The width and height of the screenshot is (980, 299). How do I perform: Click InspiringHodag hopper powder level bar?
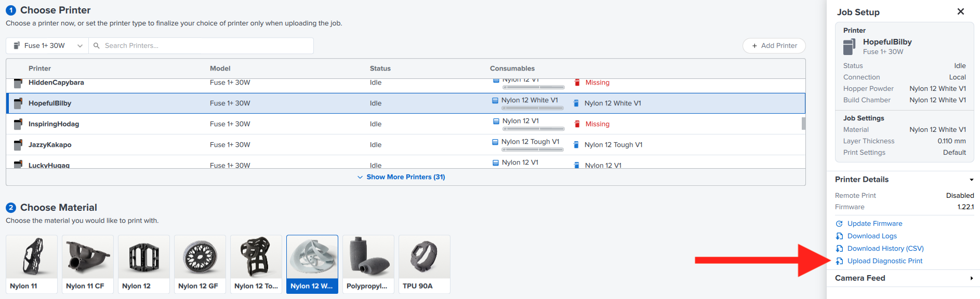tap(534, 129)
